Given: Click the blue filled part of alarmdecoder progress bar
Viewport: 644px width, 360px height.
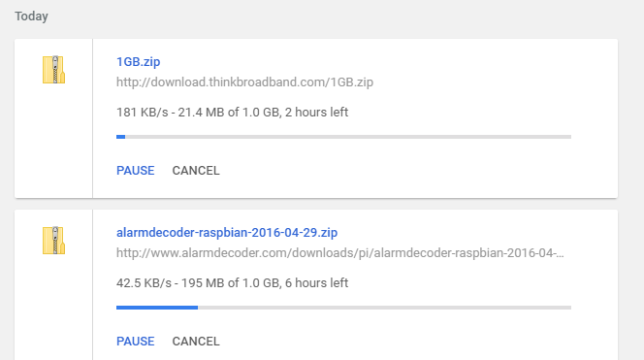Looking at the screenshot, I should (x=157, y=308).
